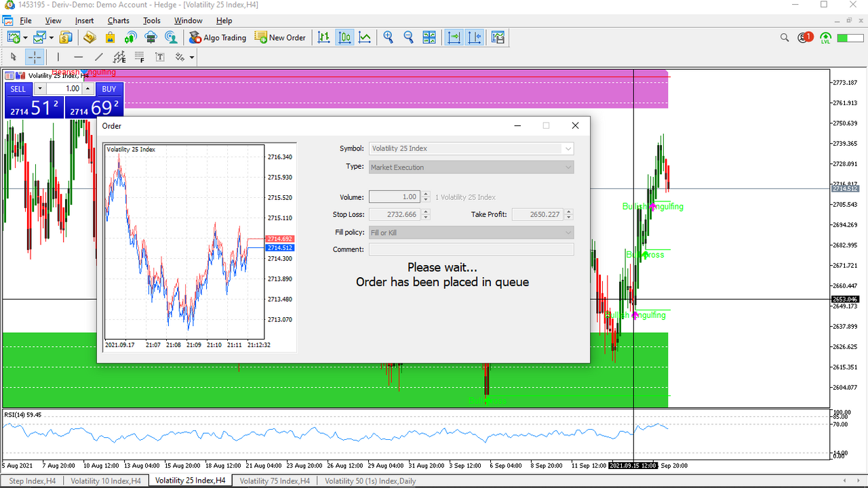This screenshot has width=868, height=488.
Task: Open the Signals icon
Action: (x=131, y=37)
